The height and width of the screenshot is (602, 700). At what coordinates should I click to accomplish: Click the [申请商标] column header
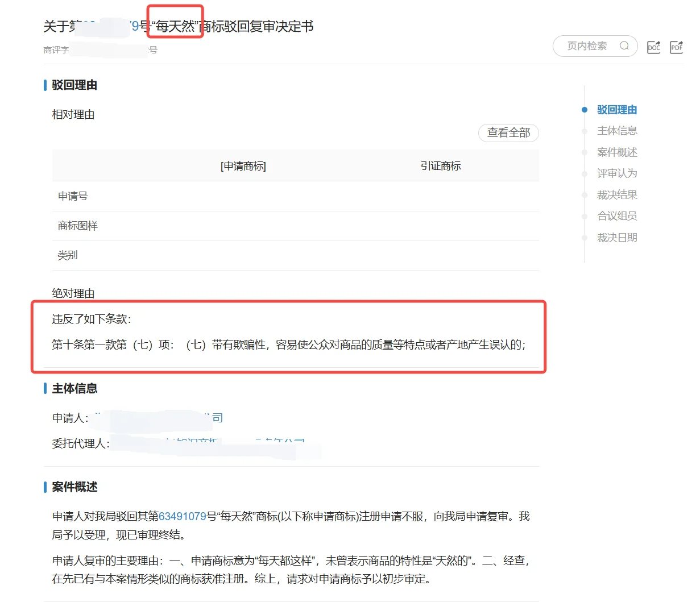pyautogui.click(x=242, y=165)
